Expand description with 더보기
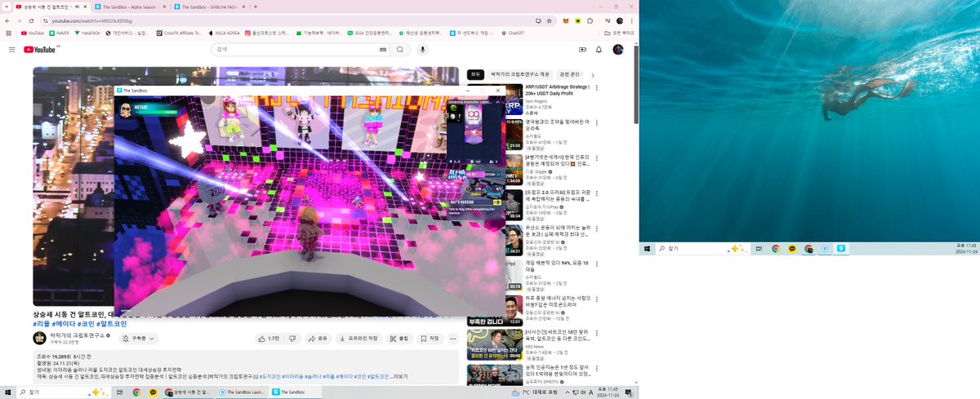 (400, 376)
